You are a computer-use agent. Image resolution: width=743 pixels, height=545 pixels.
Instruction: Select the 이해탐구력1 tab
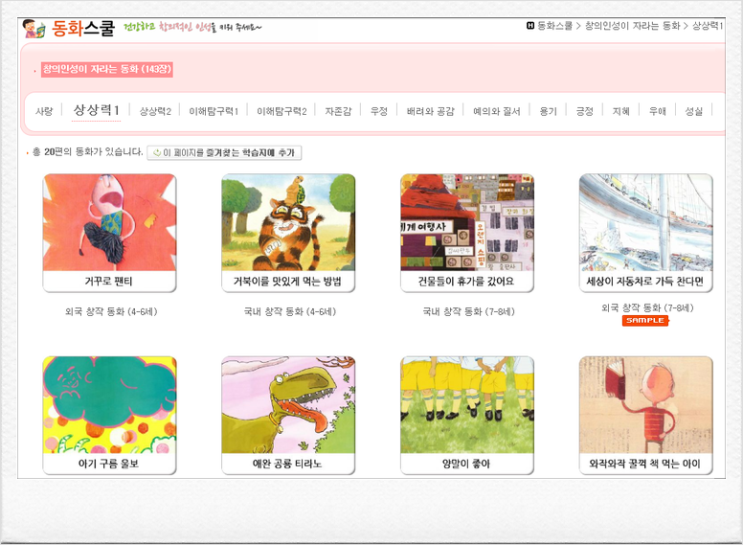pyautogui.click(x=214, y=111)
